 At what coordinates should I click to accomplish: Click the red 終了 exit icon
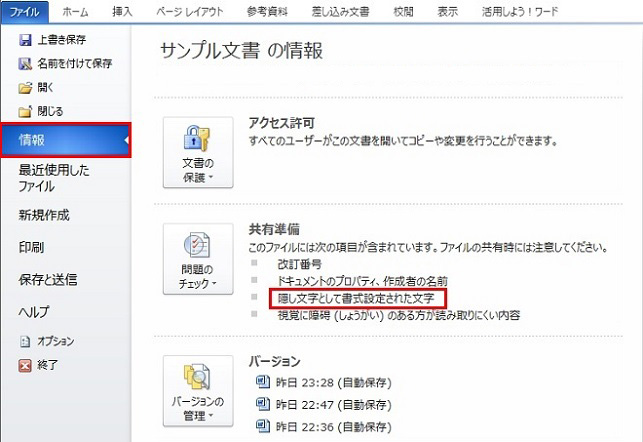[x=25, y=365]
